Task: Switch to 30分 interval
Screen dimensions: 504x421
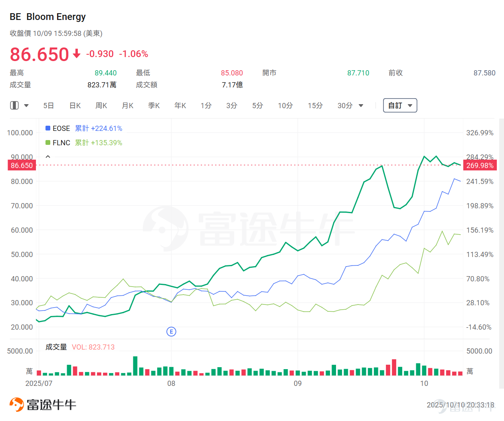Action: pos(345,105)
